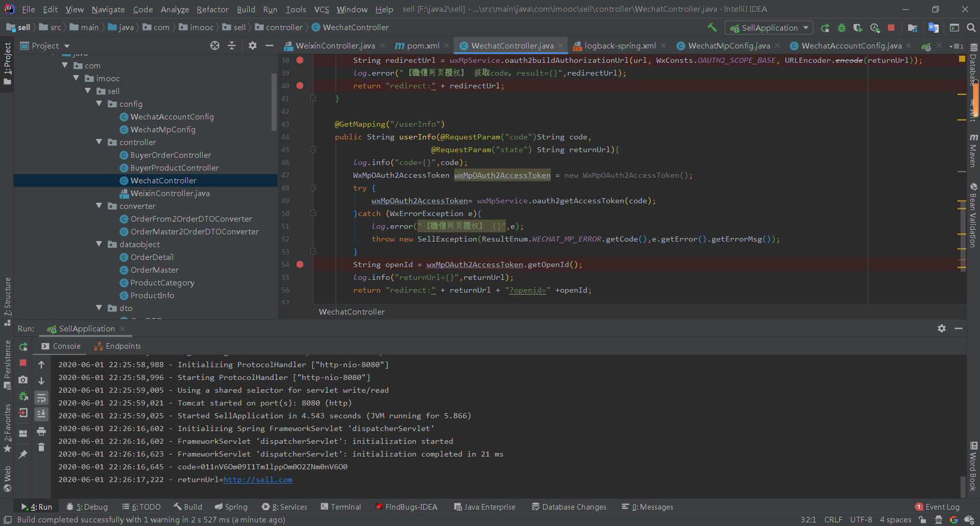The image size is (980, 526).
Task: Collapse the com folder
Action: pyautogui.click(x=65, y=65)
